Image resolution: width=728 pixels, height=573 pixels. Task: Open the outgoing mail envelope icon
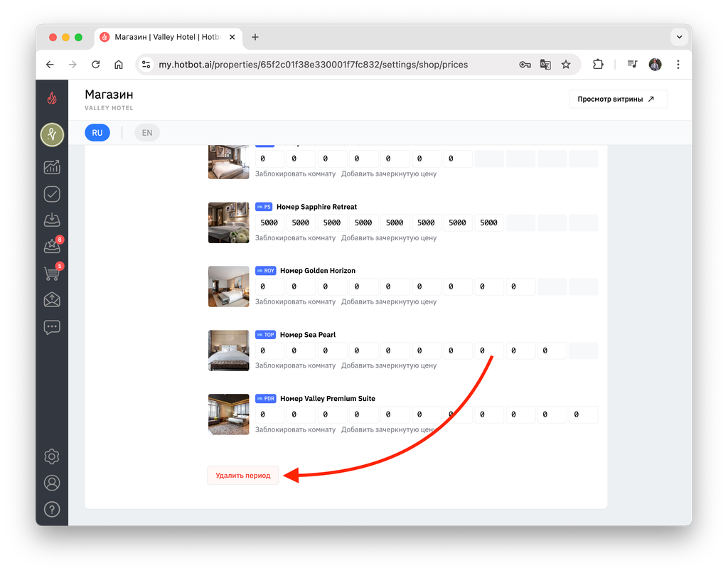52,300
